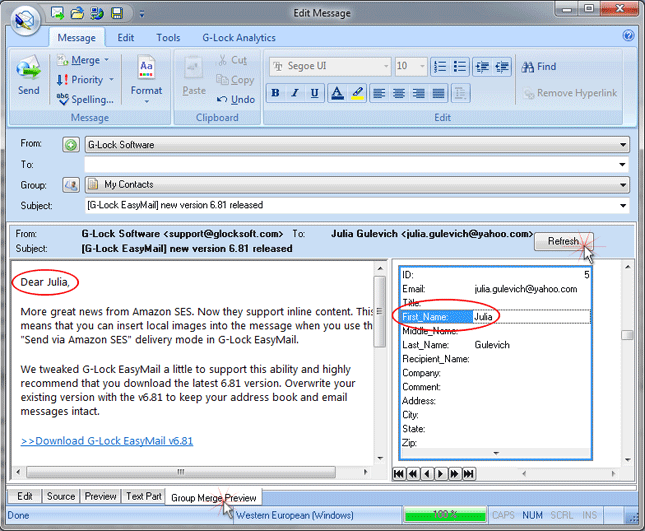Jump forward several contact records
This screenshot has height=531, width=645.
tap(454, 474)
